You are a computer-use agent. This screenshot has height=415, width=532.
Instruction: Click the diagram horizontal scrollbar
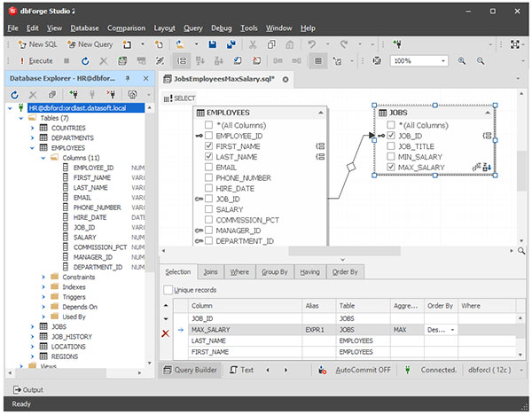point(344,251)
